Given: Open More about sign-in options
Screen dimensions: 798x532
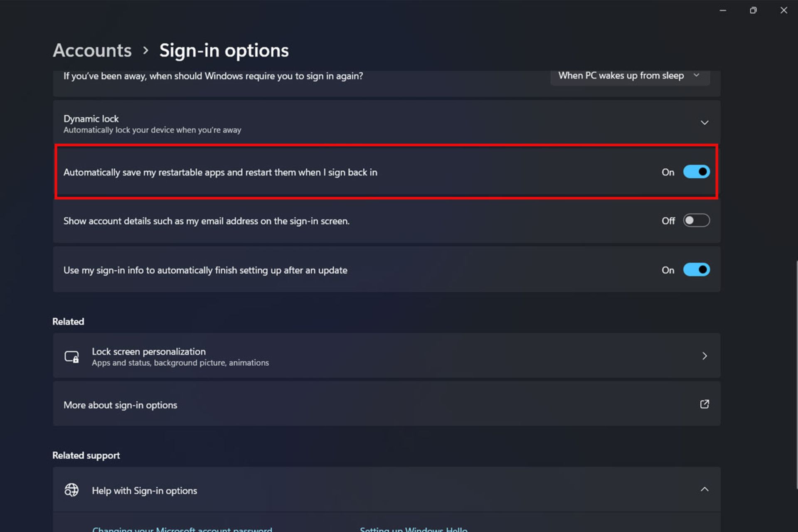Looking at the screenshot, I should (x=121, y=405).
